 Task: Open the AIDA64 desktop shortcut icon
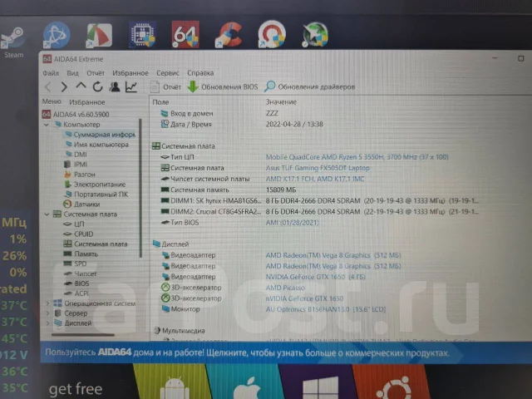185,35
